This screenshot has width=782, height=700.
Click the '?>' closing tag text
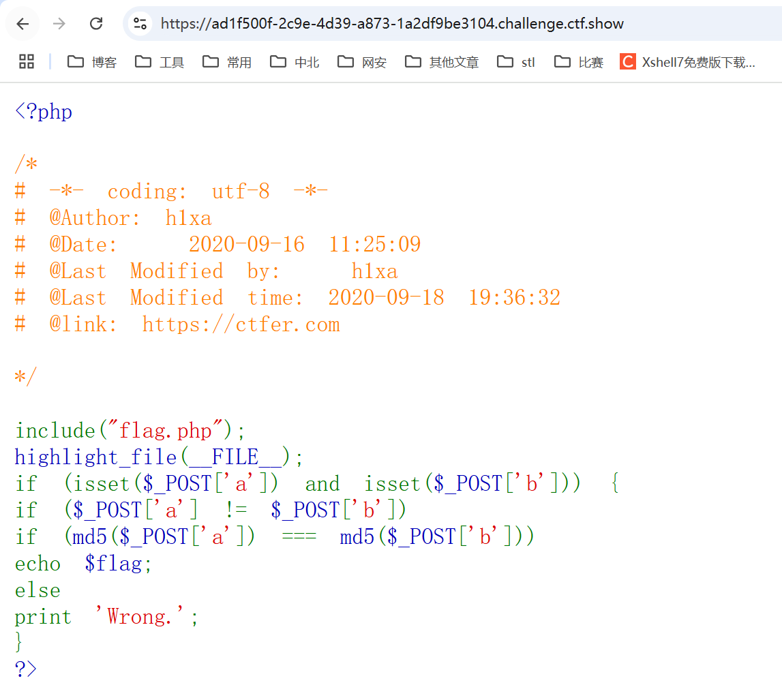(x=25, y=669)
